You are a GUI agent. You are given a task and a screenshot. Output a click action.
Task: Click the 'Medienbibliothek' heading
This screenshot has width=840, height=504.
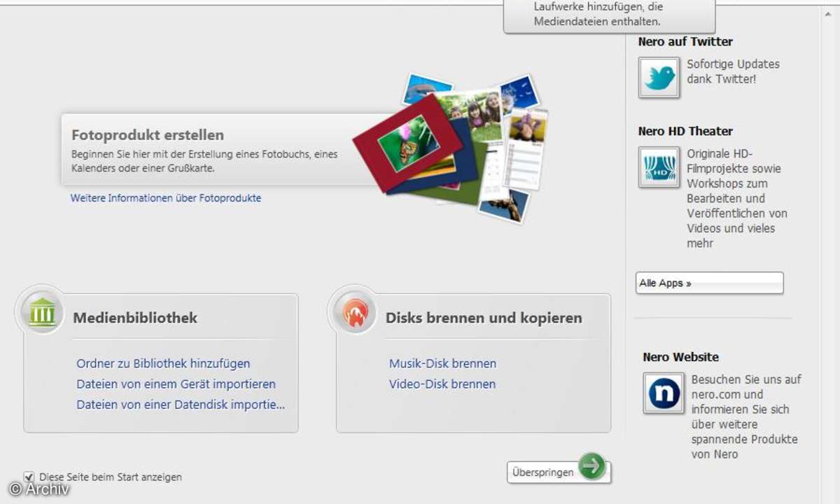tap(135, 318)
